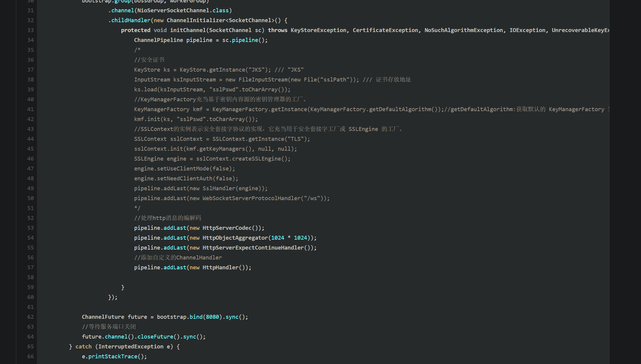This screenshot has width=641, height=364.
Task: Click 'SSLContext.getInstance("TLS")' text
Action: pyautogui.click(x=260, y=139)
